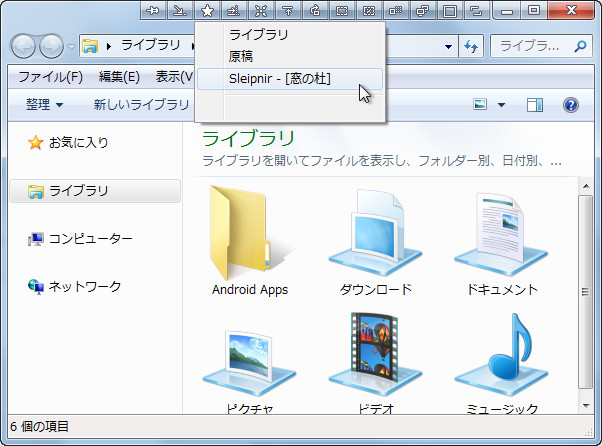Select the ビデオ library
Image resolution: width=602 pixels, height=446 pixels.
click(375, 363)
